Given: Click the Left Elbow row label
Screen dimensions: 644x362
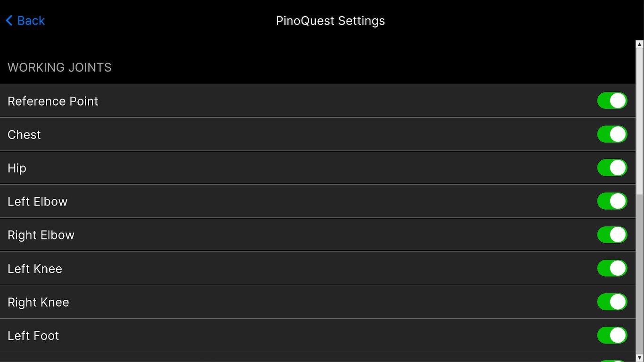Looking at the screenshot, I should (38, 202).
